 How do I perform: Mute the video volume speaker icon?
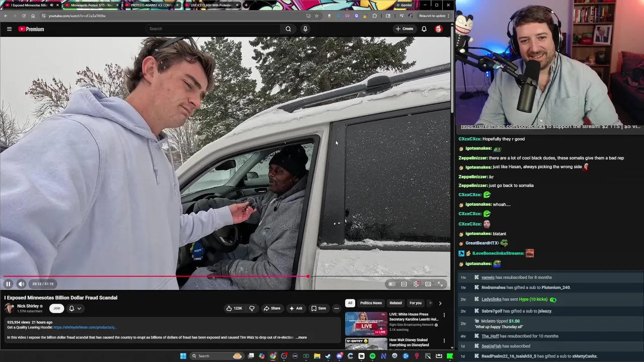[21, 284]
